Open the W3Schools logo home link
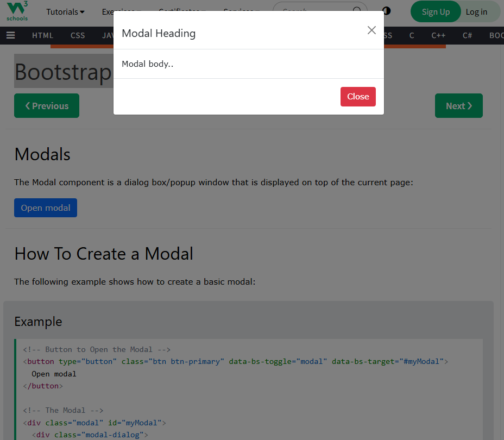Screen dimensions: 504x440 17,11
